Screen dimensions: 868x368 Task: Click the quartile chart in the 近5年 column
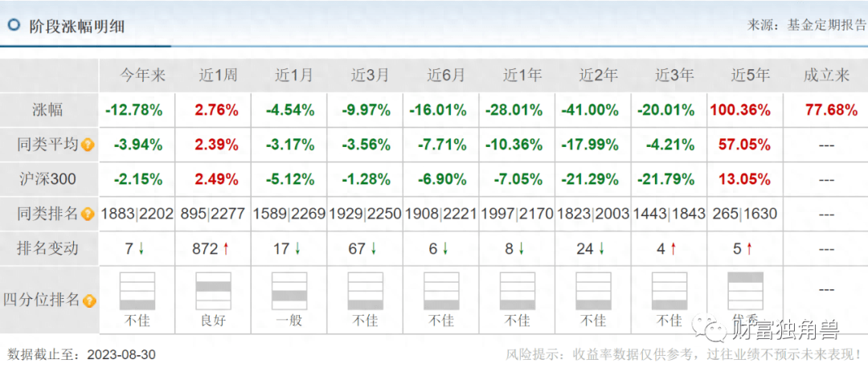(x=745, y=291)
